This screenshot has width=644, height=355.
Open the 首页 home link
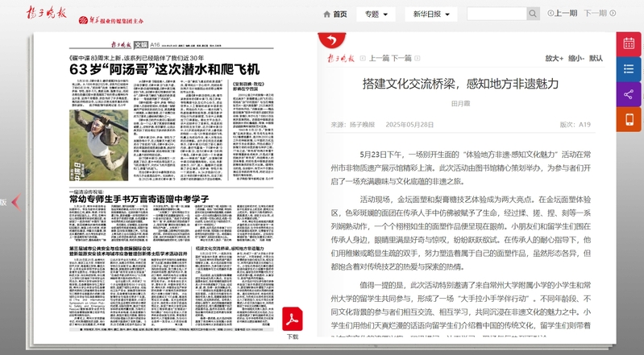tap(335, 14)
